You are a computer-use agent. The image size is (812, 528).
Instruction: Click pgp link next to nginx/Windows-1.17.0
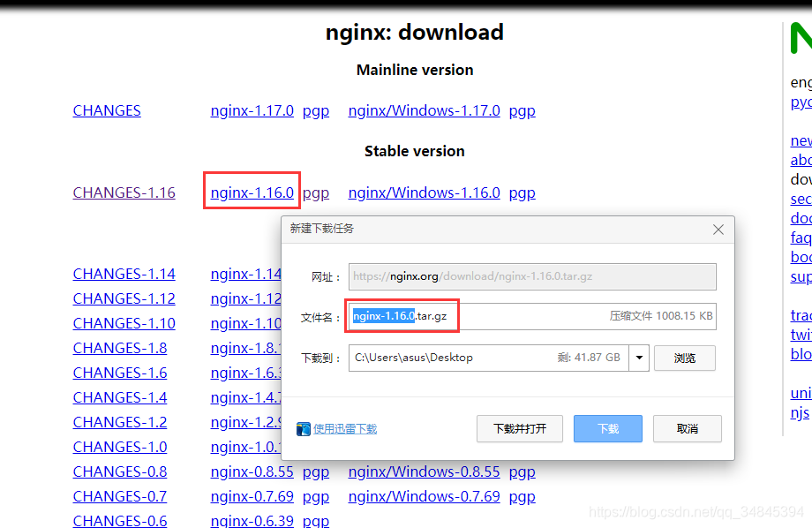[x=522, y=111]
